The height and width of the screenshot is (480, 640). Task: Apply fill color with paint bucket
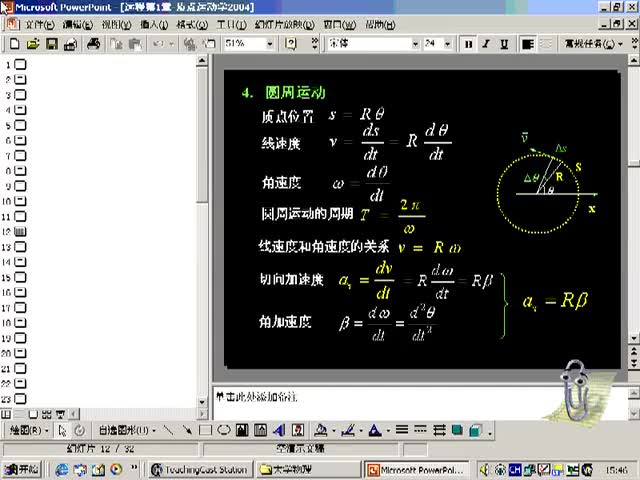[321, 430]
